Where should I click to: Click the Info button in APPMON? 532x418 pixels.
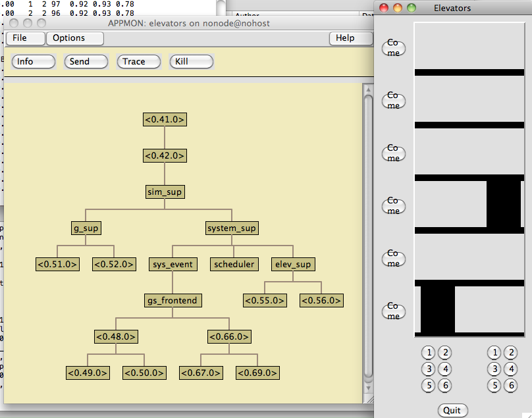point(33,62)
